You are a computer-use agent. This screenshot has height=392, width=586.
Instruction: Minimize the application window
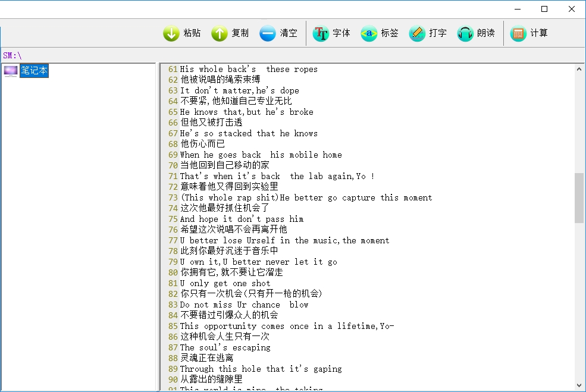click(x=518, y=9)
